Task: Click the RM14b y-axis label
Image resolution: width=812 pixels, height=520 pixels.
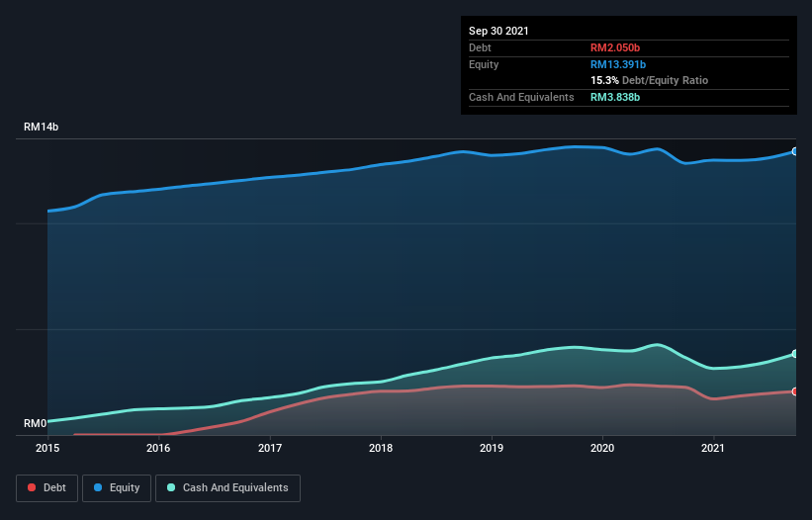Action: coord(41,127)
